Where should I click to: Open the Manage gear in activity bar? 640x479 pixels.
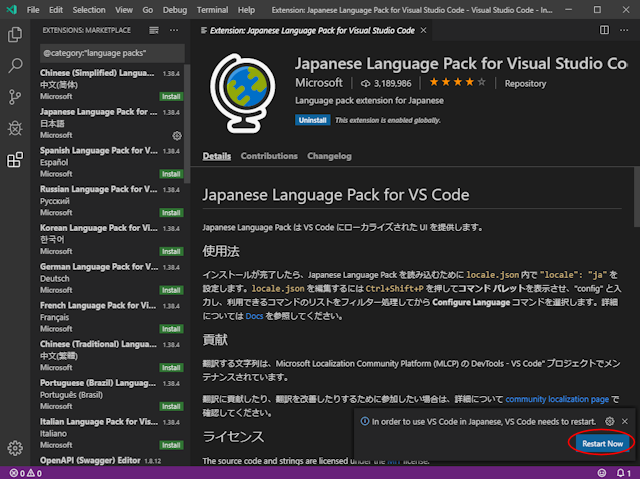(15, 448)
